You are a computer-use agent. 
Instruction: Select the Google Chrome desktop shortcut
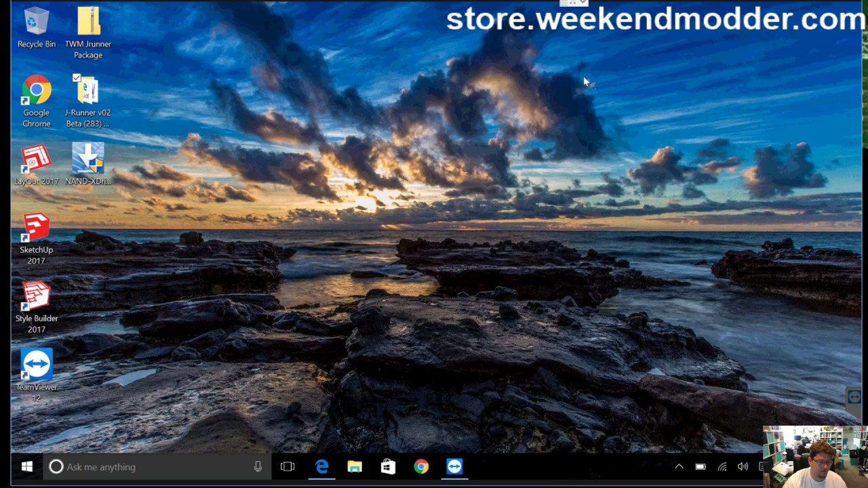coord(36,102)
